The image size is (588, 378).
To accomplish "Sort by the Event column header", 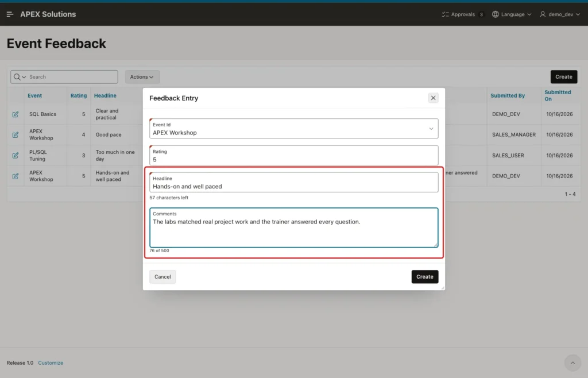I will coord(35,95).
